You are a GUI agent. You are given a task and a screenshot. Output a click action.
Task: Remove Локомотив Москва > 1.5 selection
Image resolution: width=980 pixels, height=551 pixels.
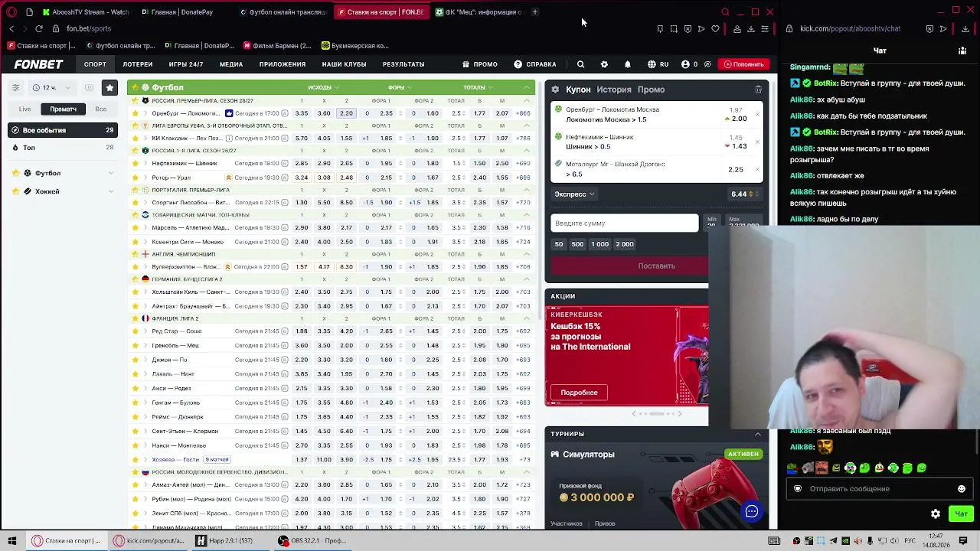coord(757,115)
